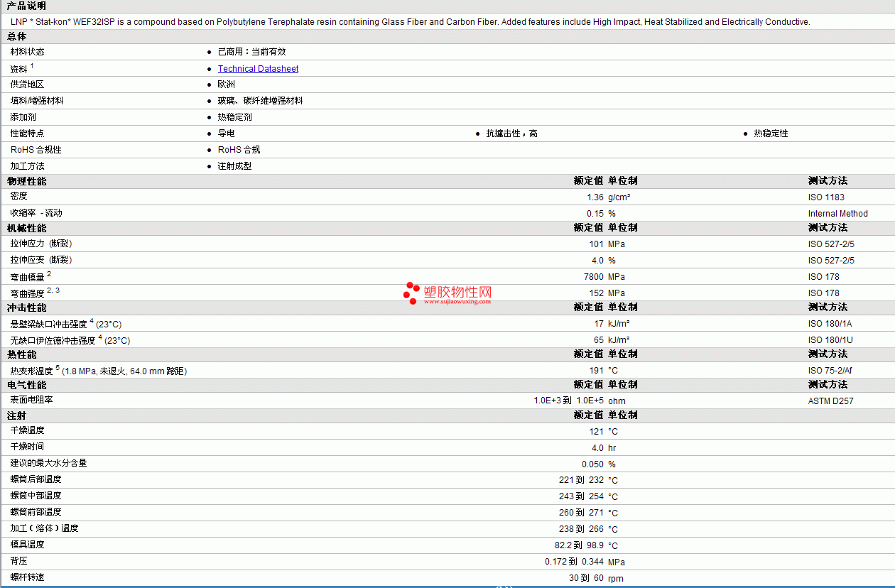The width and height of the screenshot is (895, 588).
Task: Select the 螺筒前部温度 label
Action: click(36, 512)
